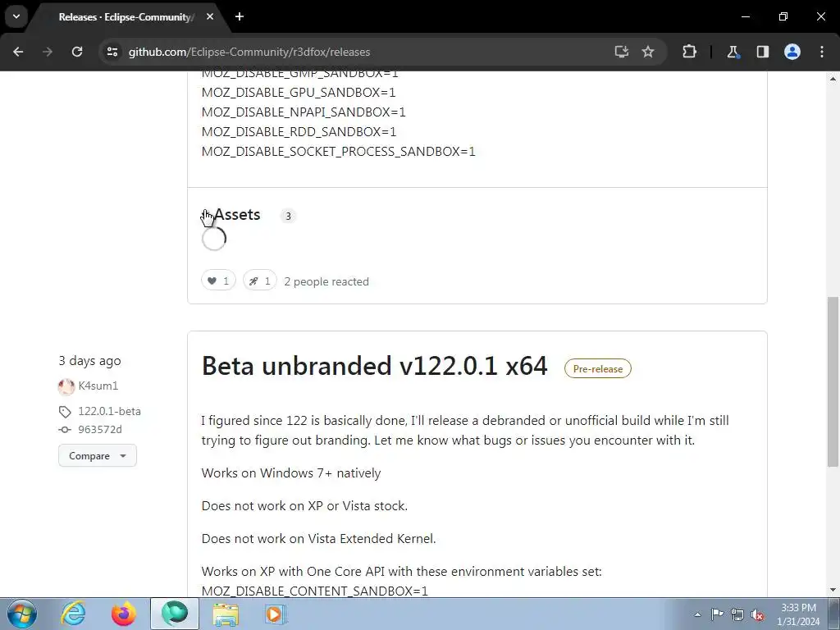Image resolution: width=840 pixels, height=630 pixels.
Task: Expand the Assets section
Action: [x=231, y=215]
